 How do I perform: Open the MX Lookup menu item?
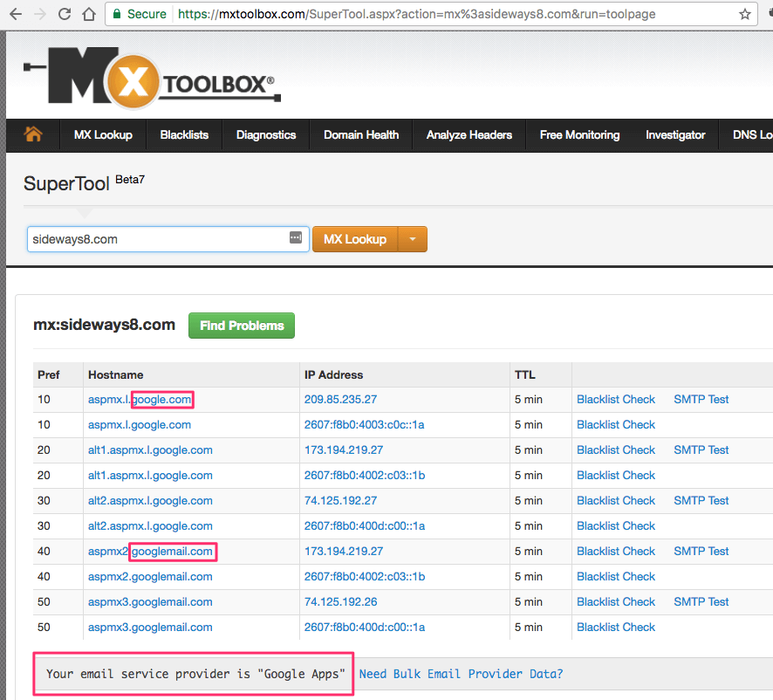102,134
